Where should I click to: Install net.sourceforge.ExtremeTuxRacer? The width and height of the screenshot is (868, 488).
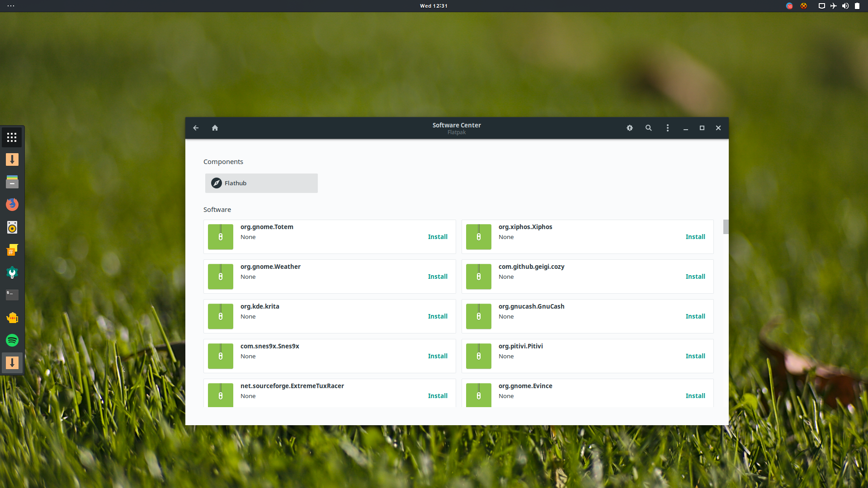438,396
